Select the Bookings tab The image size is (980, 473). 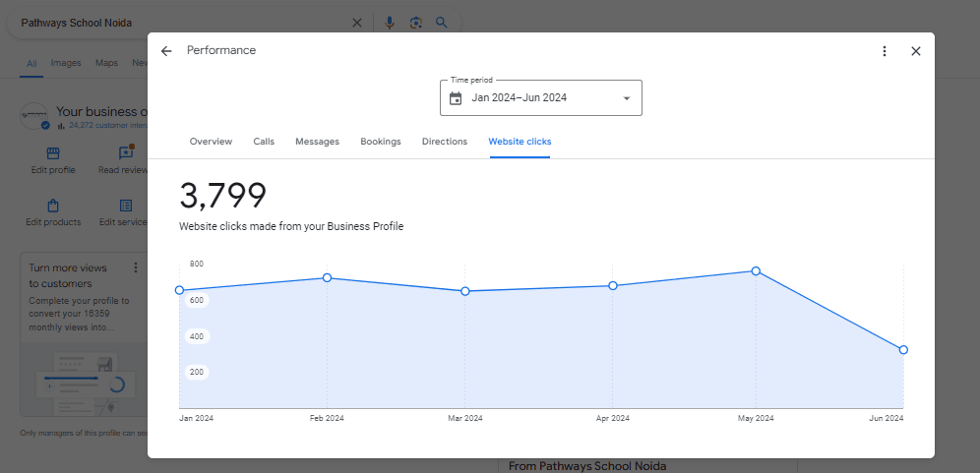(x=381, y=142)
